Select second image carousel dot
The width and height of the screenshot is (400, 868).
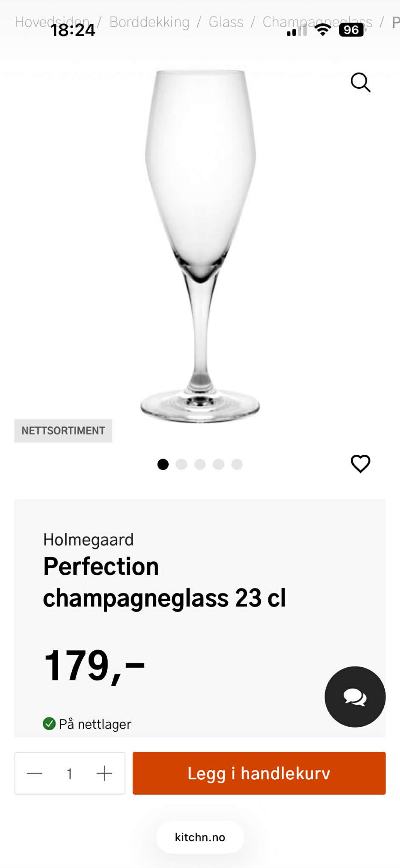(x=181, y=465)
